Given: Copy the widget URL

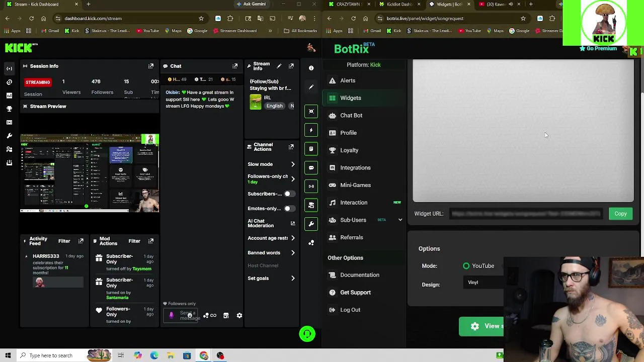Looking at the screenshot, I should tap(620, 214).
